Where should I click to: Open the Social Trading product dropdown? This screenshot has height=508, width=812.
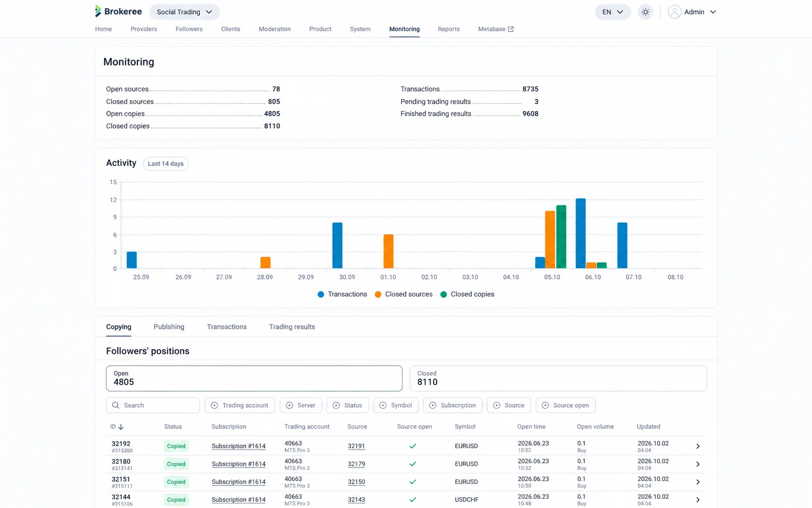(x=184, y=12)
